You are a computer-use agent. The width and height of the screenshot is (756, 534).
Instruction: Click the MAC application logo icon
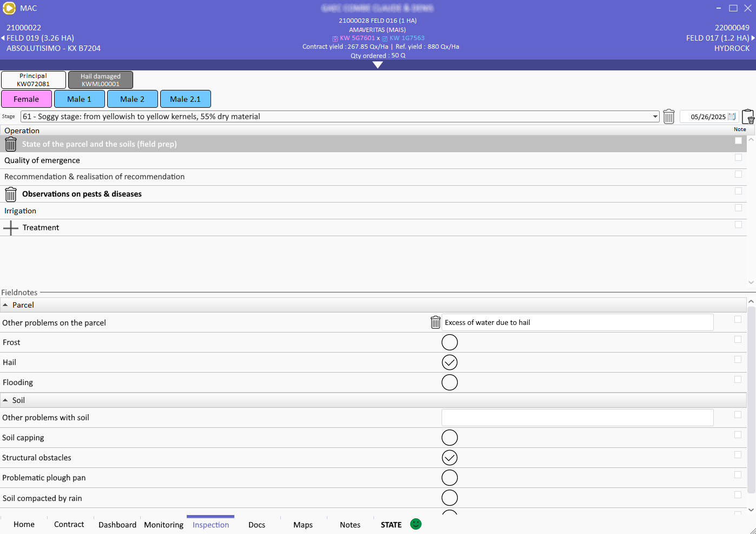pos(9,8)
